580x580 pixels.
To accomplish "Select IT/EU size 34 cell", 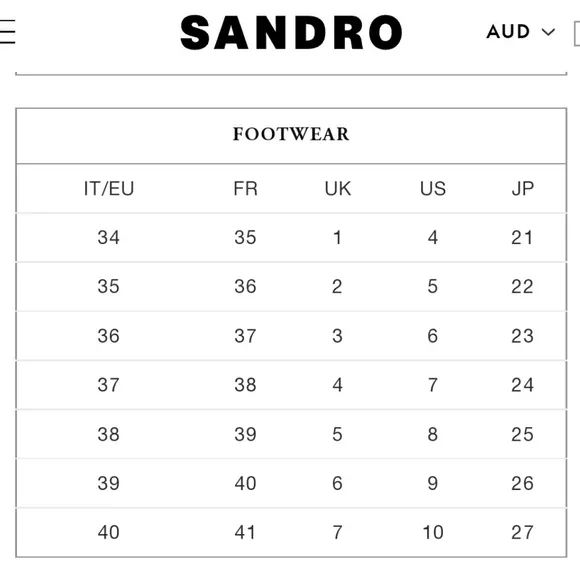I will 108,237.
